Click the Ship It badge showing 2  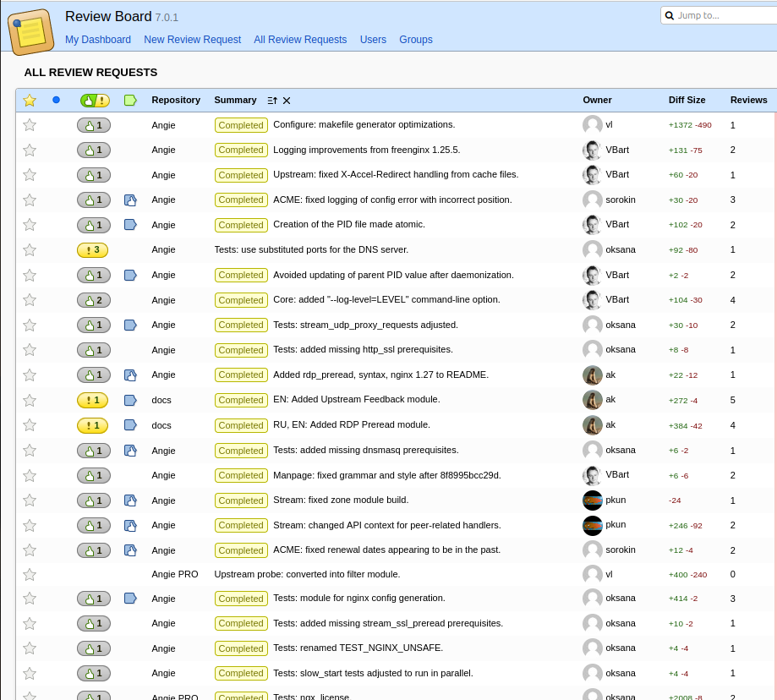coord(93,300)
